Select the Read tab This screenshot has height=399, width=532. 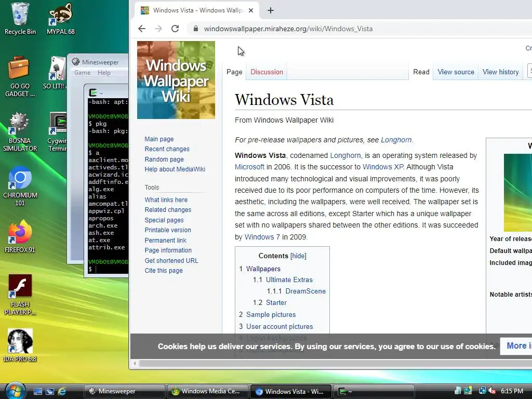click(421, 72)
